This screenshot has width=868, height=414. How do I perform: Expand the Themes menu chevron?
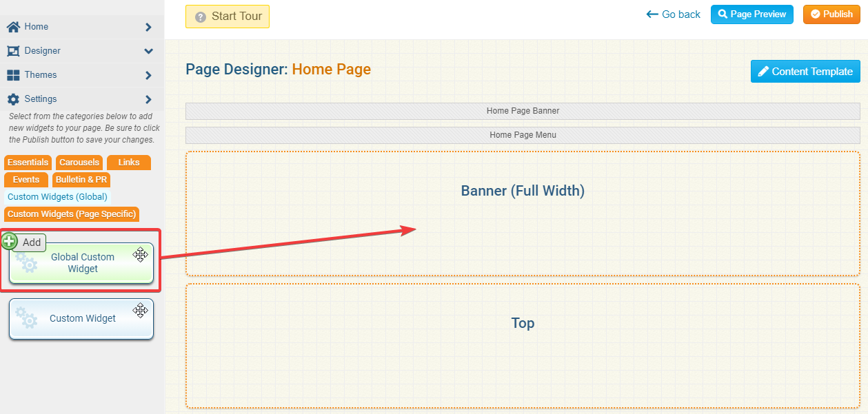149,75
